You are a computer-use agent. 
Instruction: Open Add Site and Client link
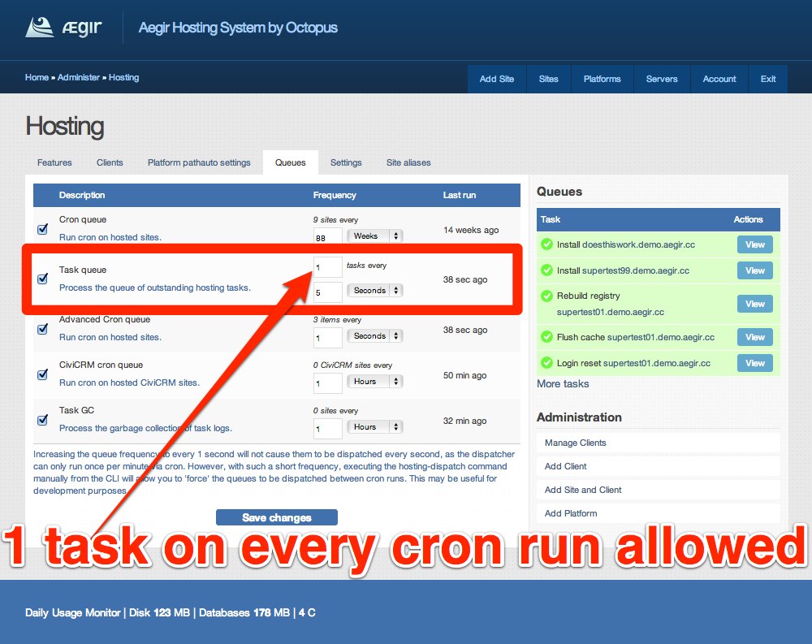[x=659, y=490]
